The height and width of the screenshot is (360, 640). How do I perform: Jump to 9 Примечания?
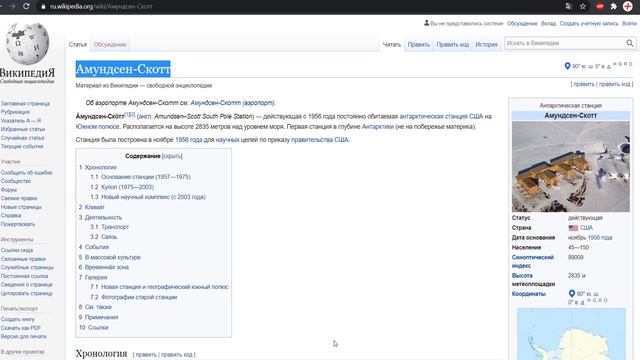tap(101, 317)
